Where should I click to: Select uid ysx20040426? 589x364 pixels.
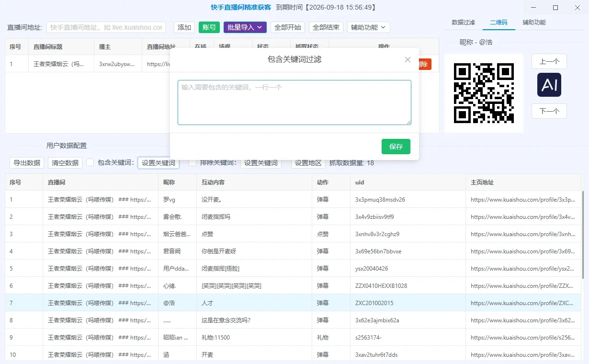(408, 269)
